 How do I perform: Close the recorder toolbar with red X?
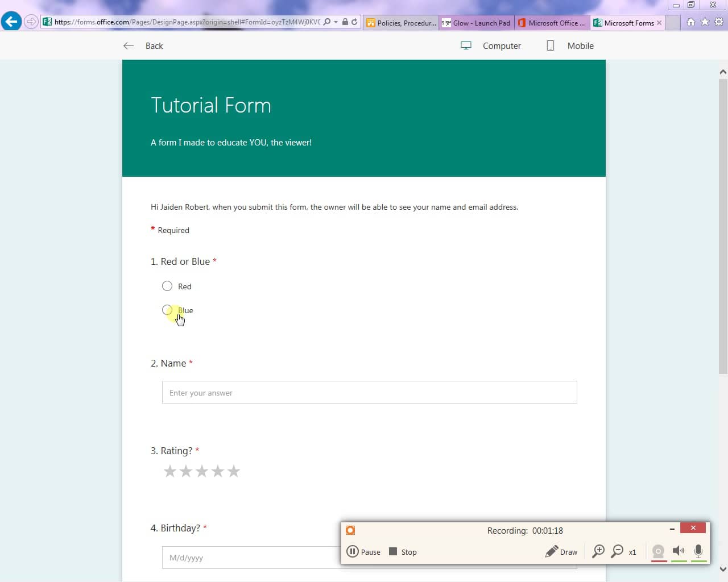[x=693, y=528]
